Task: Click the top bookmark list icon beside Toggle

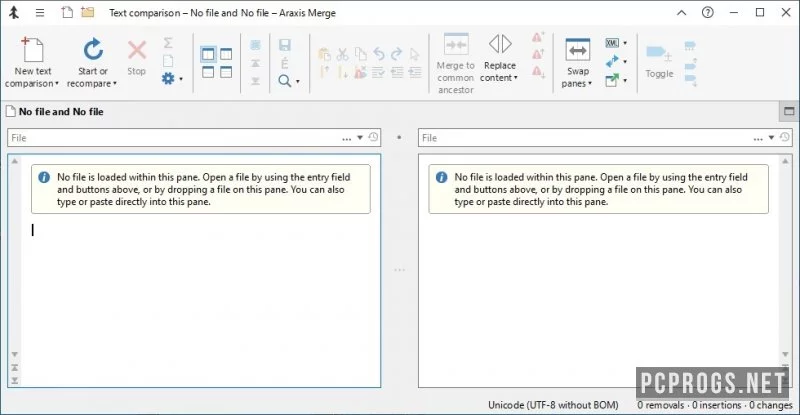Action: tap(690, 46)
